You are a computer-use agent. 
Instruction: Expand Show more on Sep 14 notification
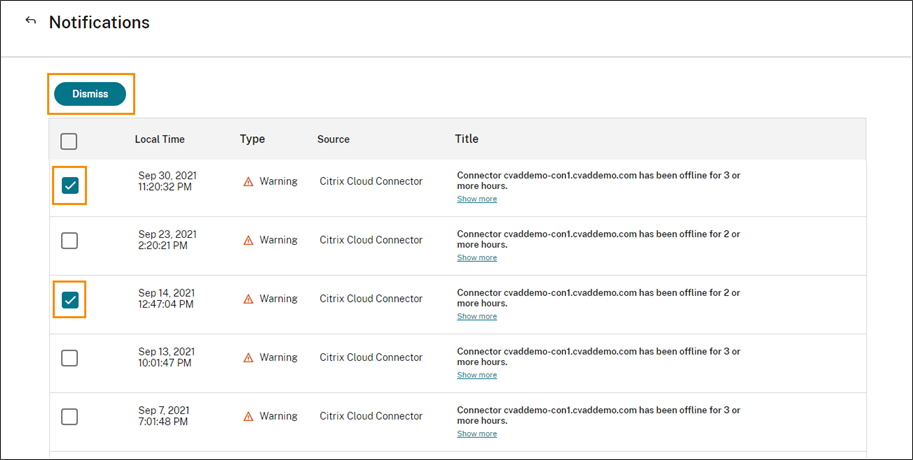coord(477,316)
